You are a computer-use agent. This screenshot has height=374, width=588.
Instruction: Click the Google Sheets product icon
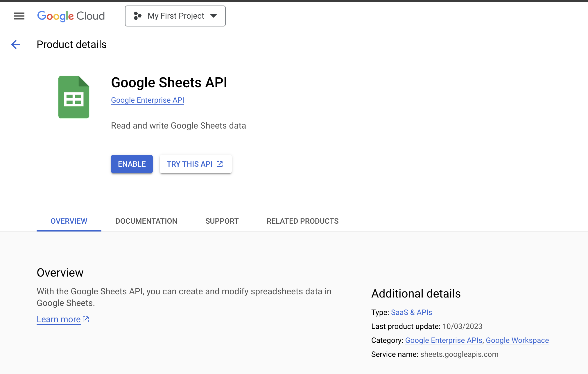point(74,97)
